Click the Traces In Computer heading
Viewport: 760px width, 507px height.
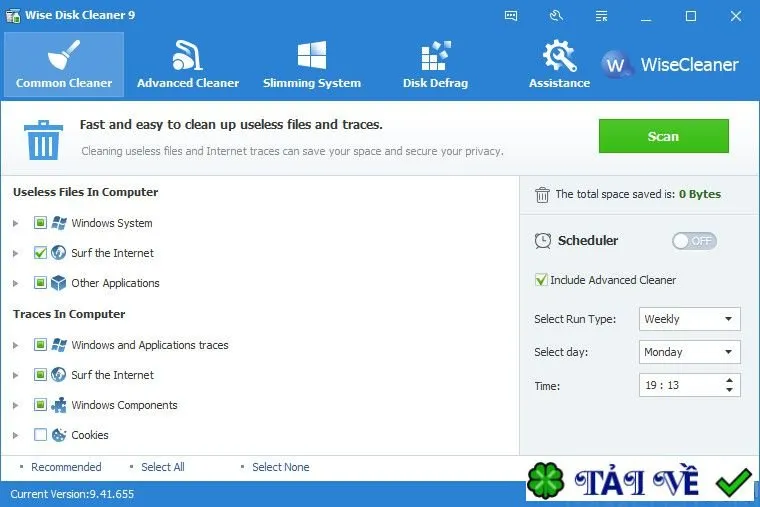click(69, 314)
